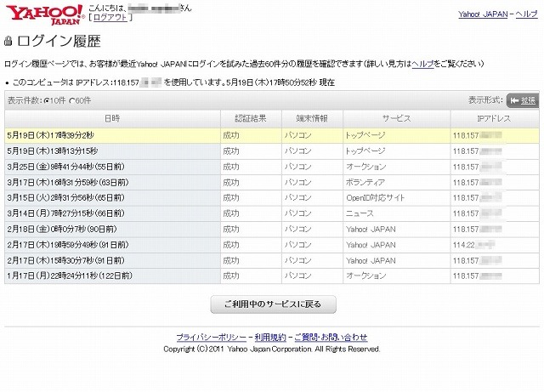Viewport: 544px width, 392px height.
Task: Click the row dated 5月19日(木)13時13分15秒
Action: coord(272,151)
